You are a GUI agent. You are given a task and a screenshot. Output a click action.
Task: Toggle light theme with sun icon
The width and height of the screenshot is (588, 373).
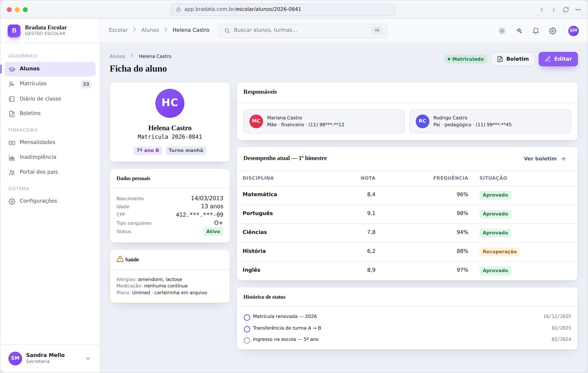pyautogui.click(x=502, y=31)
